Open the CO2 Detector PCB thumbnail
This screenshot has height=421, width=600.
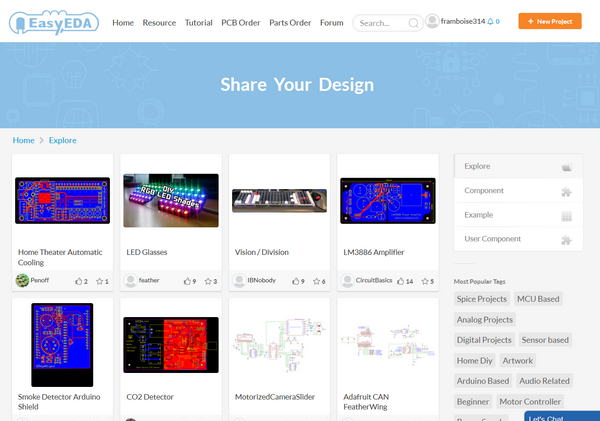[171, 344]
